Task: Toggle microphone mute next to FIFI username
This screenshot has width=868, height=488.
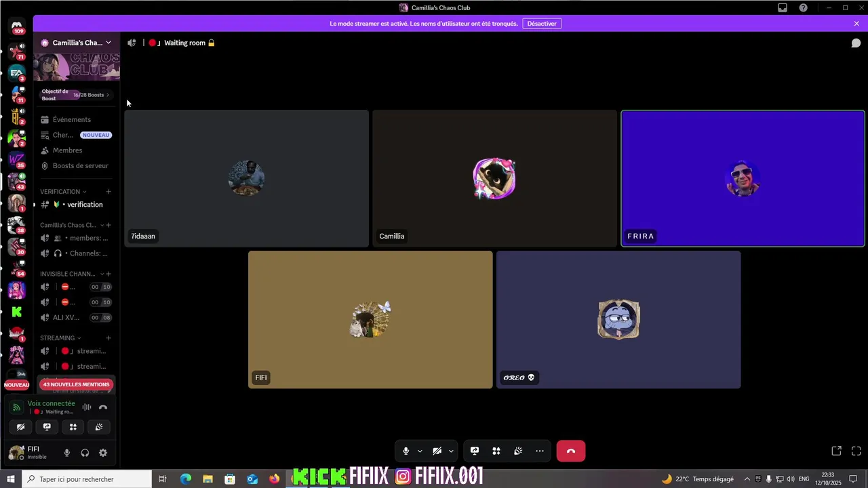Action: pos(66,453)
